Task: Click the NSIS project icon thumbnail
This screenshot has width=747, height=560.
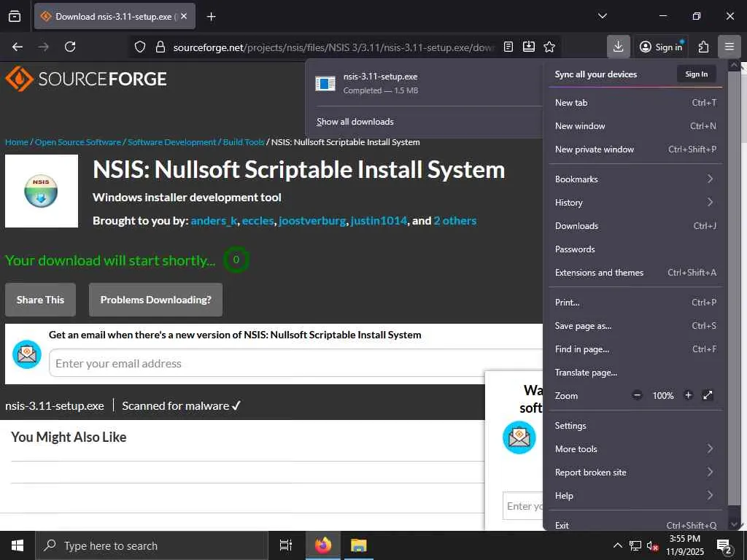Action: (42, 191)
